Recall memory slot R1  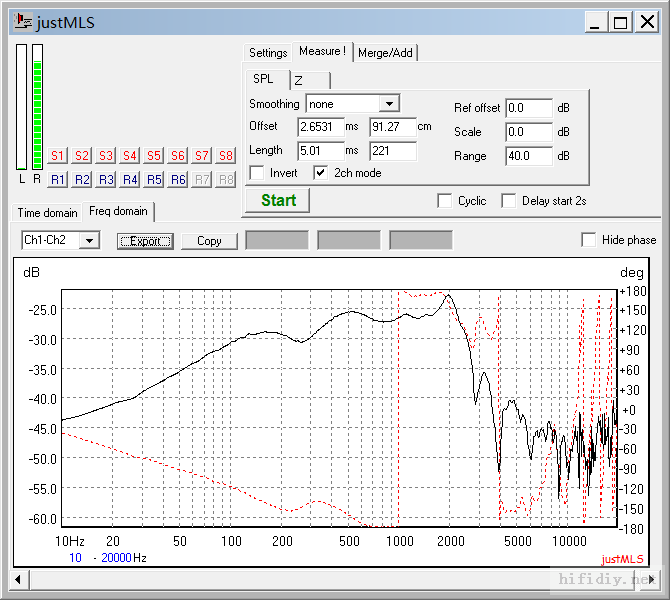pos(57,180)
